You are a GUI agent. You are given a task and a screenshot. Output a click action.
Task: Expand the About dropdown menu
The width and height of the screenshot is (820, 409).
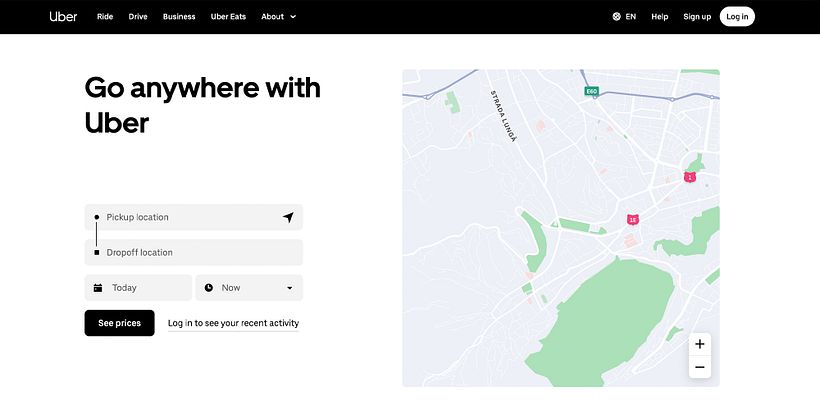click(278, 17)
